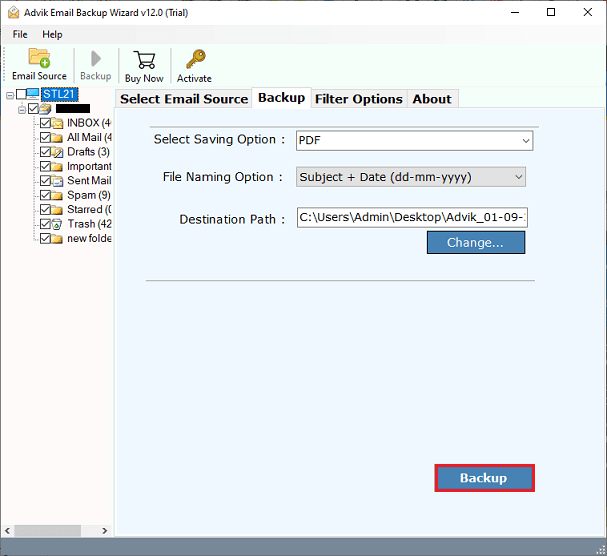607x556 pixels.
Task: Switch to the About tab
Action: pyautogui.click(x=432, y=99)
